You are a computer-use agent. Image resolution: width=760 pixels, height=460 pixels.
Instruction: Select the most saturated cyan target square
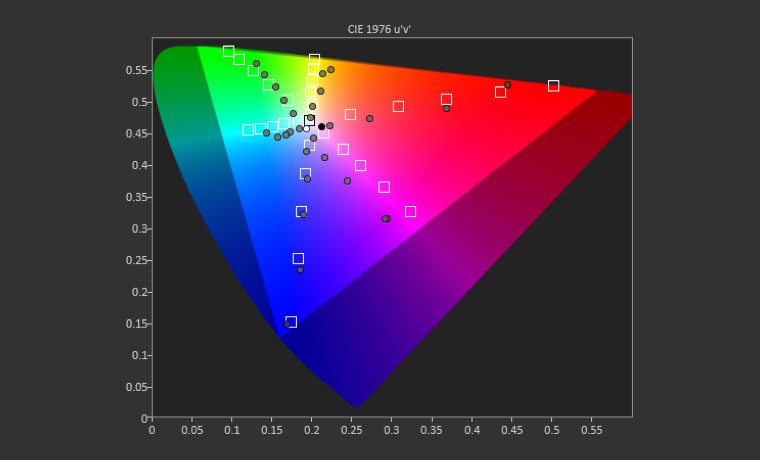click(248, 129)
